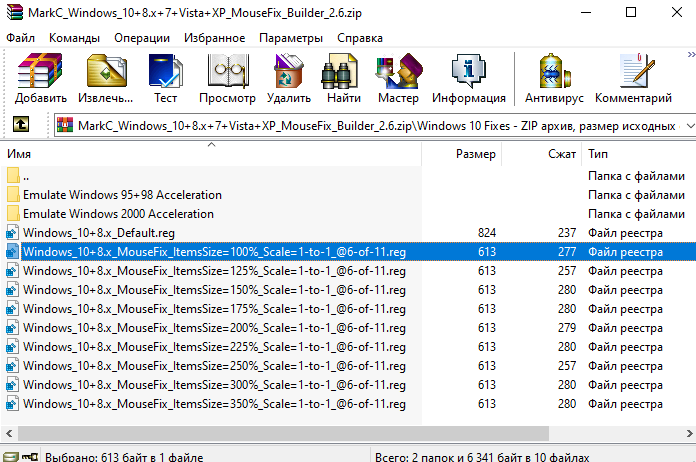
Task: Go up one folder level arrow
Action: pyautogui.click(x=21, y=124)
